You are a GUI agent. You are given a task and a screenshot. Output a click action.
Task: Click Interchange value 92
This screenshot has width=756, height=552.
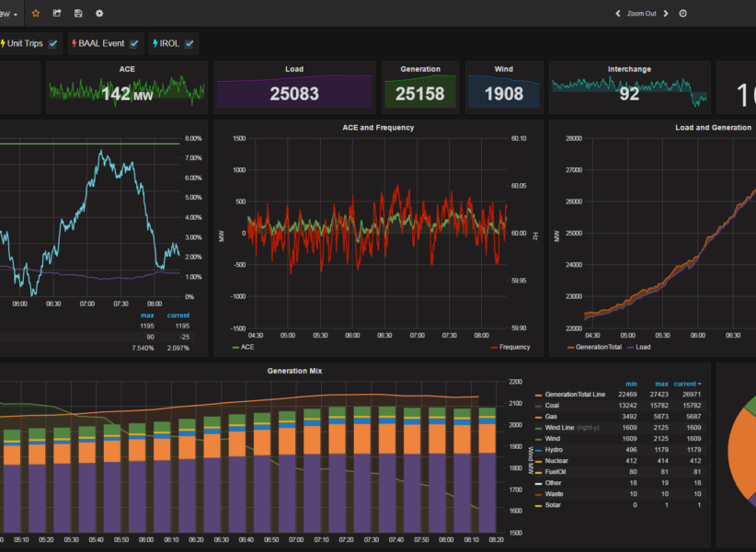[x=629, y=94]
